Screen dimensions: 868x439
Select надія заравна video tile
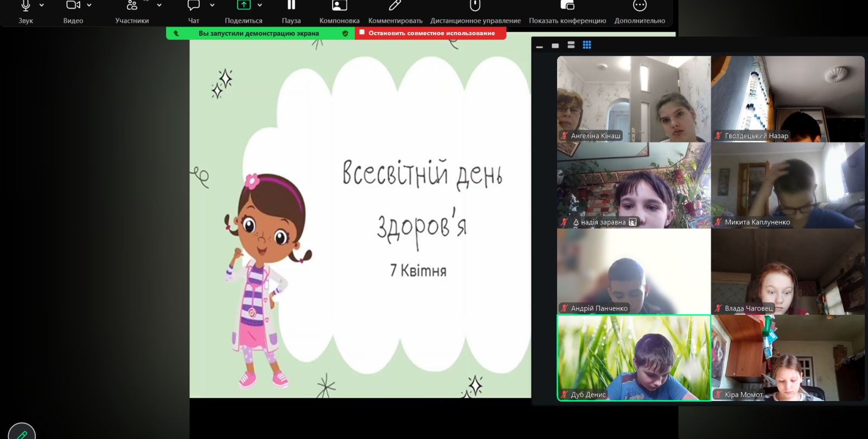pyautogui.click(x=634, y=185)
